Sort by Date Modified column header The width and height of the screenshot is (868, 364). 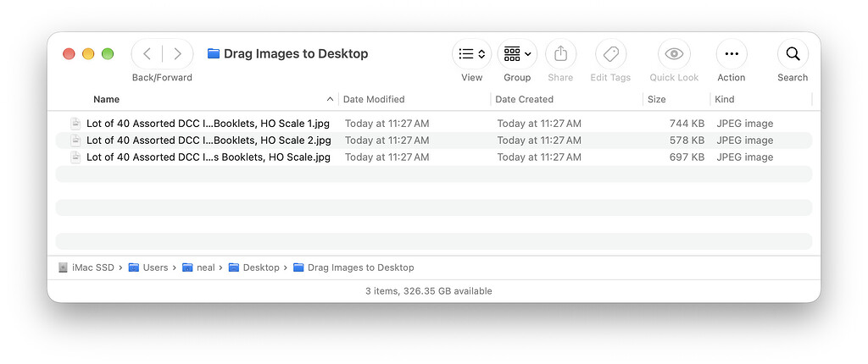coord(374,100)
